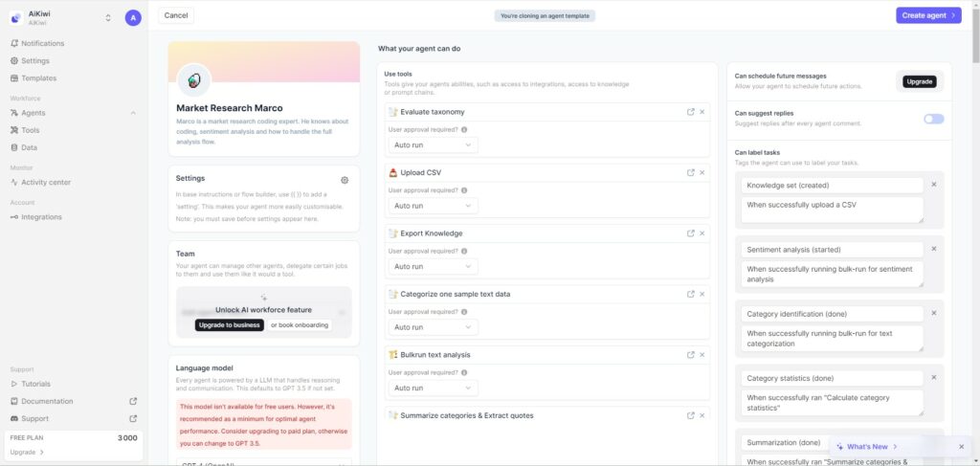Open Documentation external link icon

click(133, 401)
